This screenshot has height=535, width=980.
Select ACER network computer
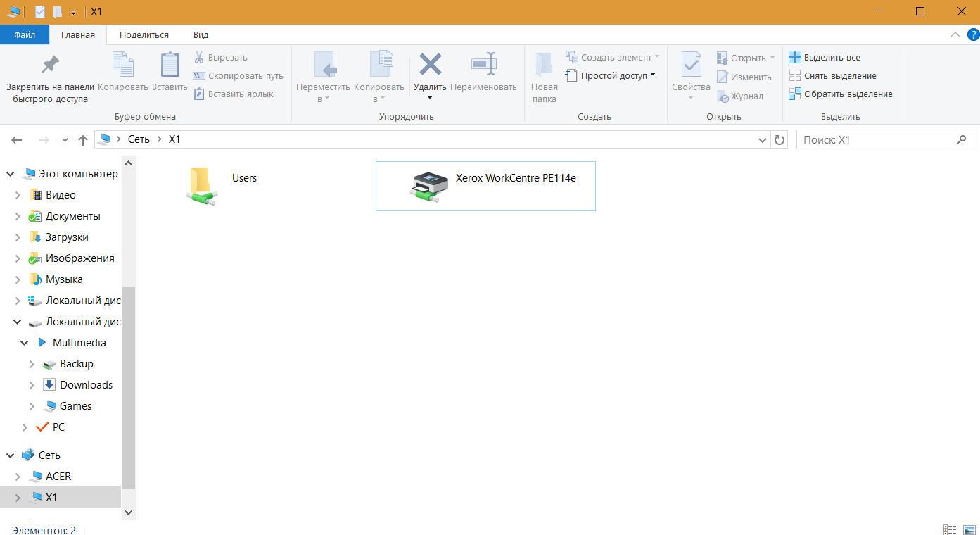click(x=58, y=477)
